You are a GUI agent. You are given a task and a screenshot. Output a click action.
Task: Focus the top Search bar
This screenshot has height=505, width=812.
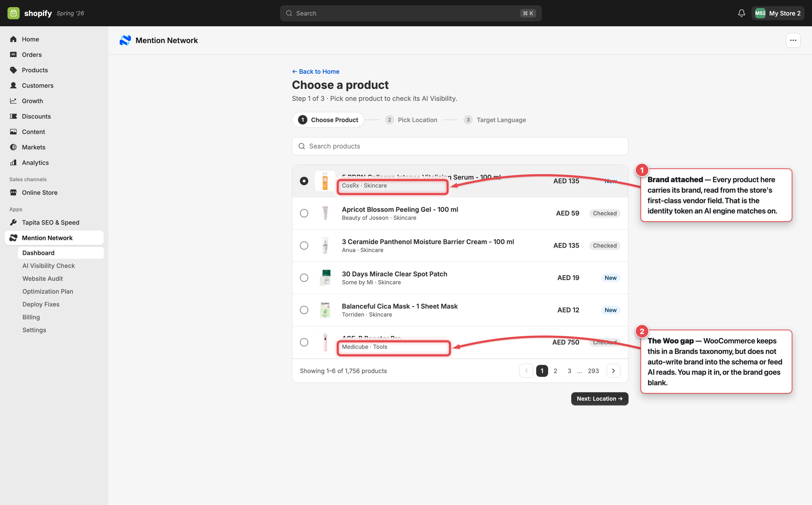click(x=410, y=13)
